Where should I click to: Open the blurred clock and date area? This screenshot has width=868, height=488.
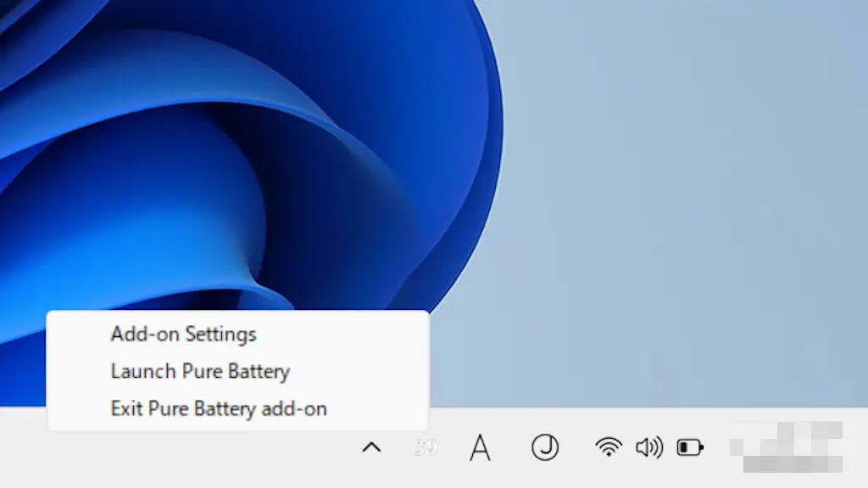pyautogui.click(x=786, y=447)
